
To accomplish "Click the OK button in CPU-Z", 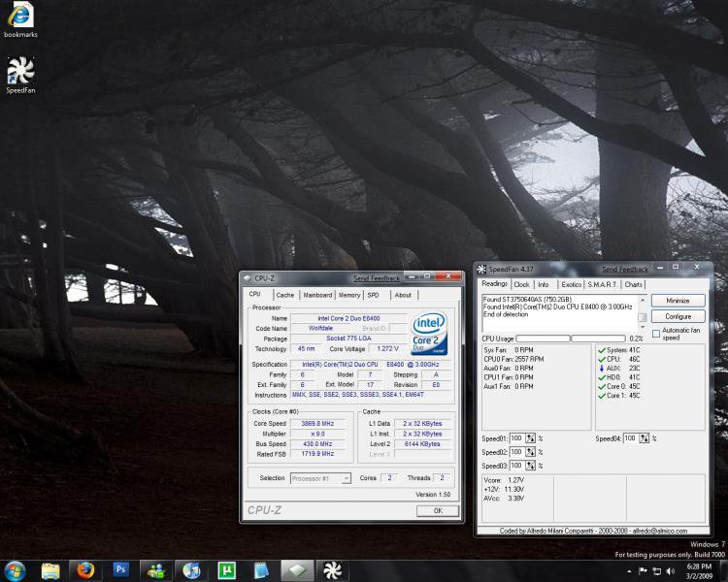I will point(438,510).
